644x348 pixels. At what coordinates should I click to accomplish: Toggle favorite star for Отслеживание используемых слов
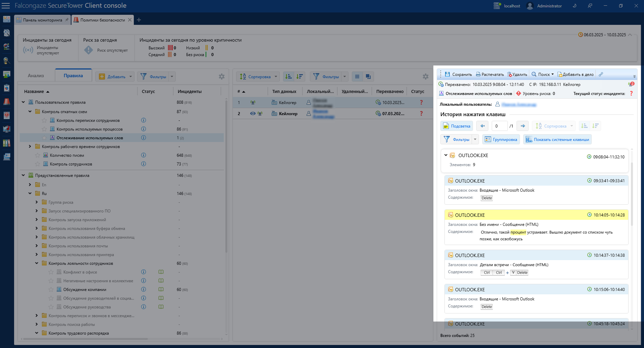point(44,138)
